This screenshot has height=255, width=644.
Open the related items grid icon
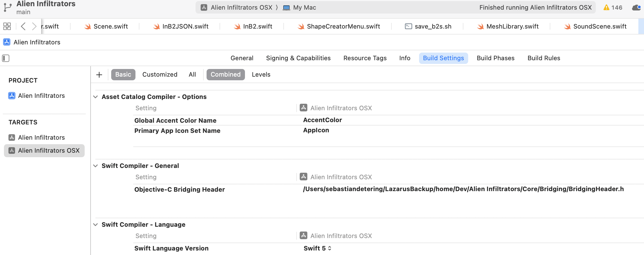pyautogui.click(x=7, y=26)
